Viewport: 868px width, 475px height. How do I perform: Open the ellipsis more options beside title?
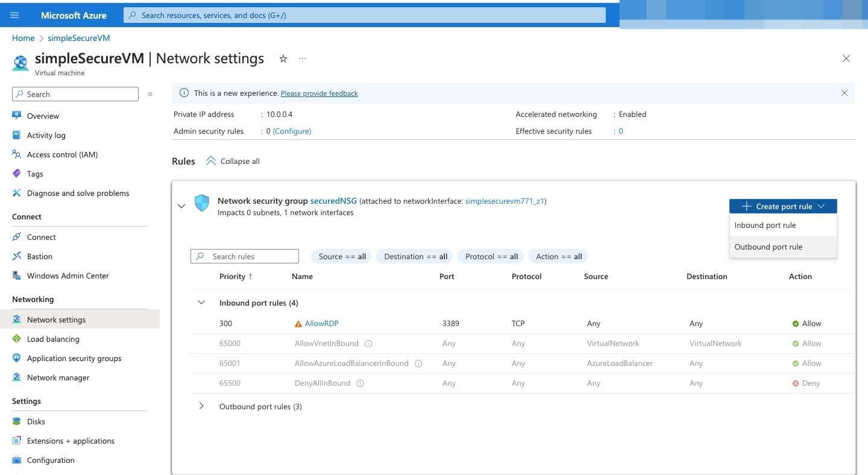click(x=303, y=58)
